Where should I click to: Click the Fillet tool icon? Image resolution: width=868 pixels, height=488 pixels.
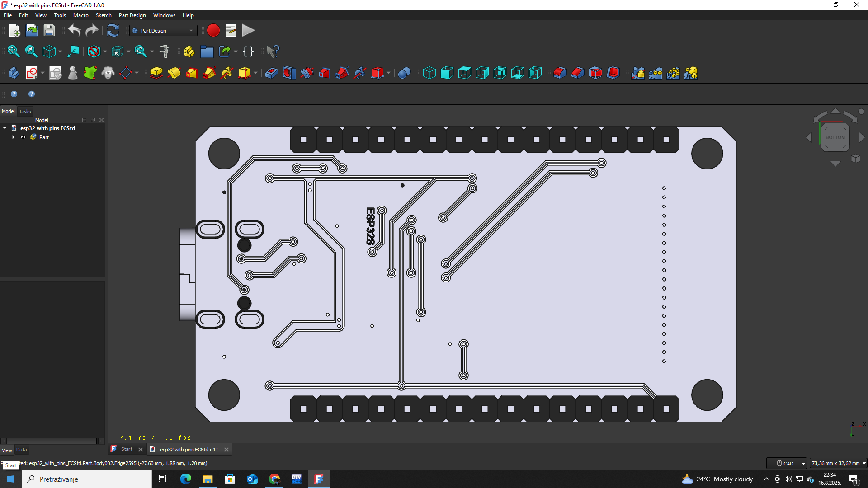click(560, 73)
